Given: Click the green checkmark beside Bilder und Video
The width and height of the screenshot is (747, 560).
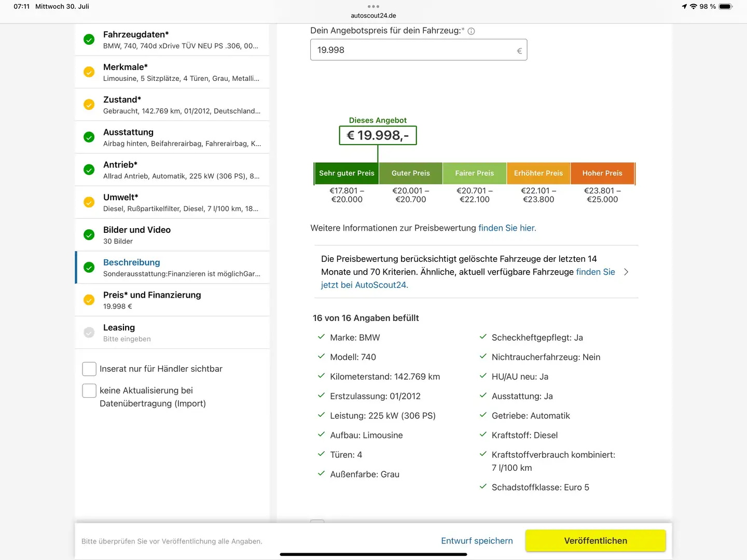Looking at the screenshot, I should (x=89, y=235).
